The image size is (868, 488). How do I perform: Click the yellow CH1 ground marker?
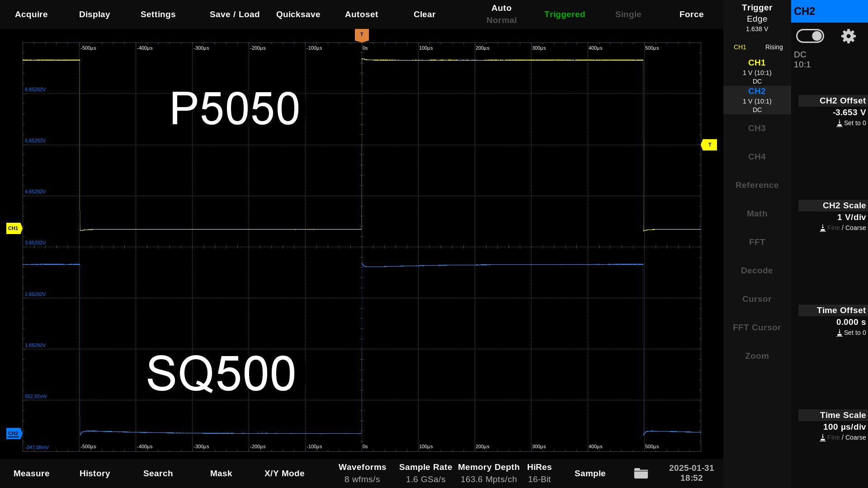(14, 228)
